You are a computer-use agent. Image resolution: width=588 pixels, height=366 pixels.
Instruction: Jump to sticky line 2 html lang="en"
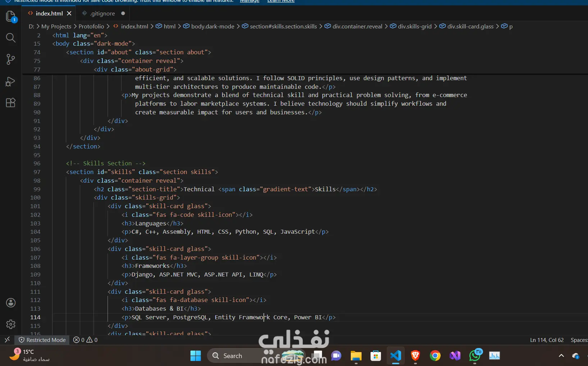pyautogui.click(x=80, y=35)
